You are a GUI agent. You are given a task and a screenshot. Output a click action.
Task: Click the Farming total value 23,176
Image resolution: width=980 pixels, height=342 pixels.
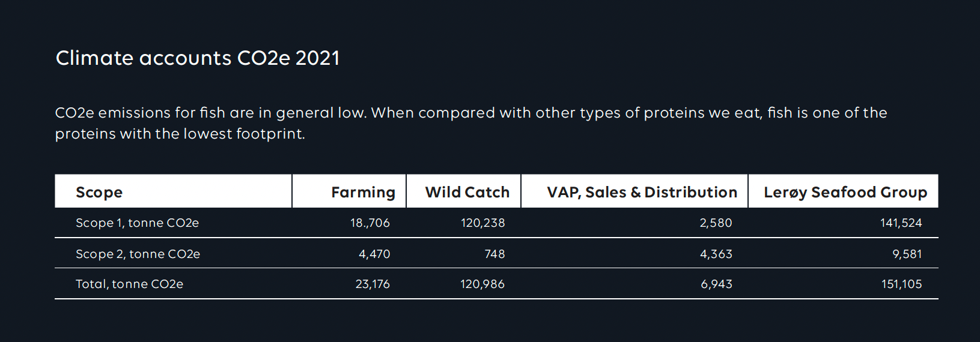373,284
